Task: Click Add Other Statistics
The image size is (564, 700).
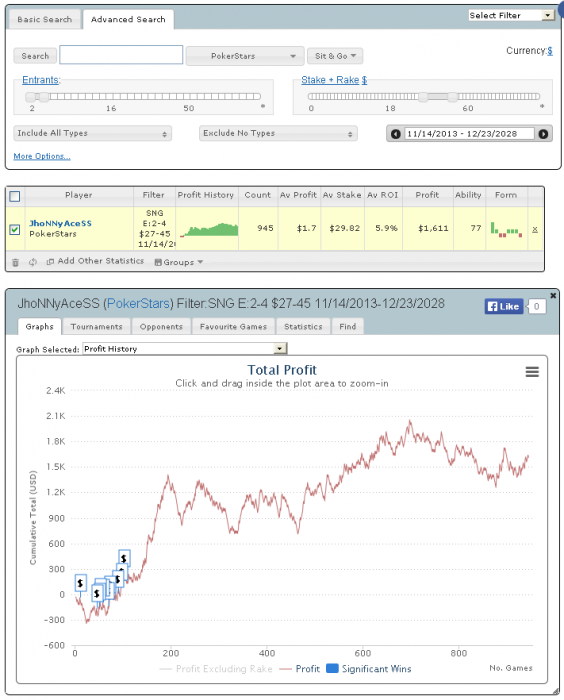Action: click(96, 261)
